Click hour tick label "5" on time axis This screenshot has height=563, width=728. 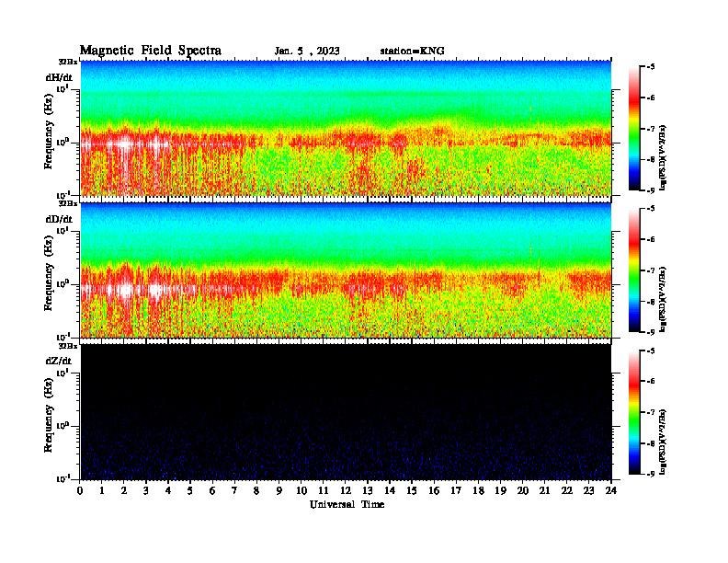(190, 490)
